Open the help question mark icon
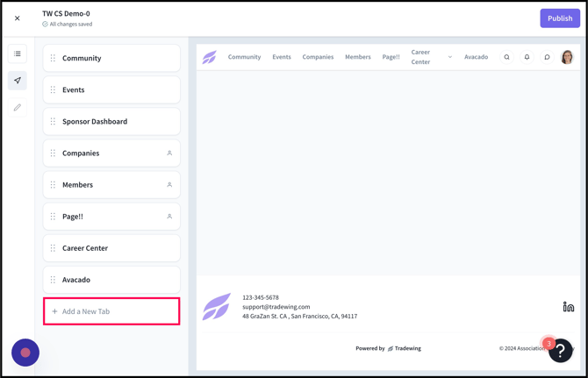 point(560,351)
